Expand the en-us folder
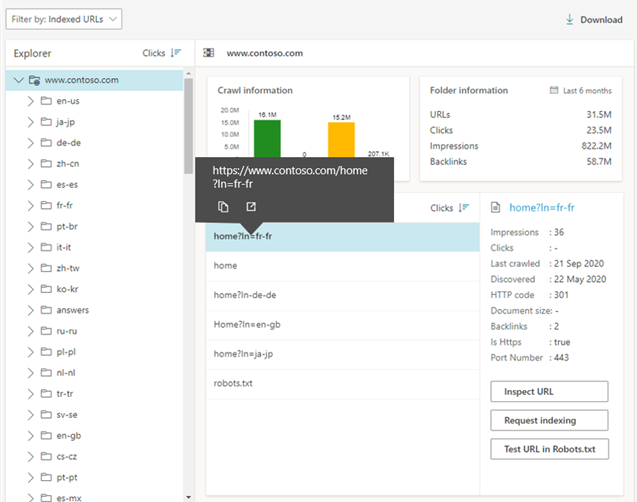 [x=30, y=101]
